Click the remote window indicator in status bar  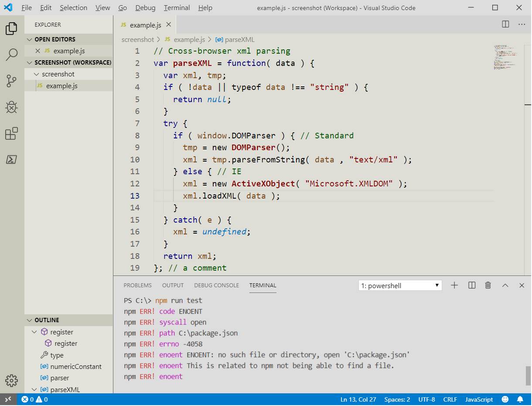pyautogui.click(x=8, y=399)
